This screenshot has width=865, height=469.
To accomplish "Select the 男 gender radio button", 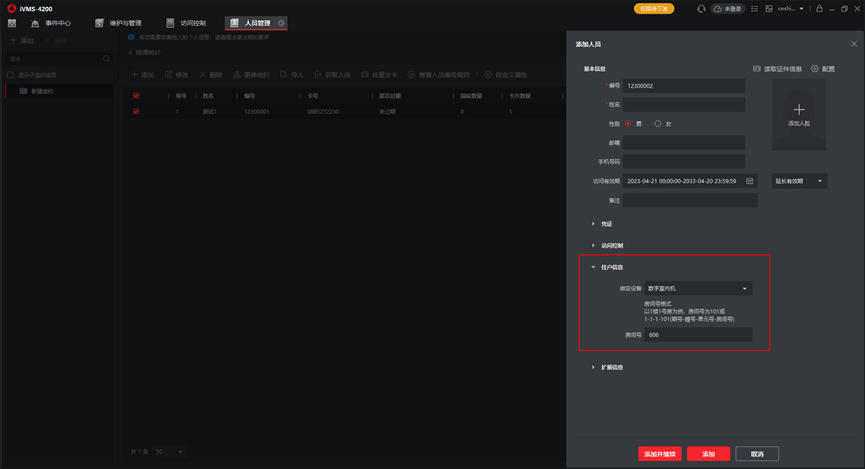I will click(x=628, y=124).
